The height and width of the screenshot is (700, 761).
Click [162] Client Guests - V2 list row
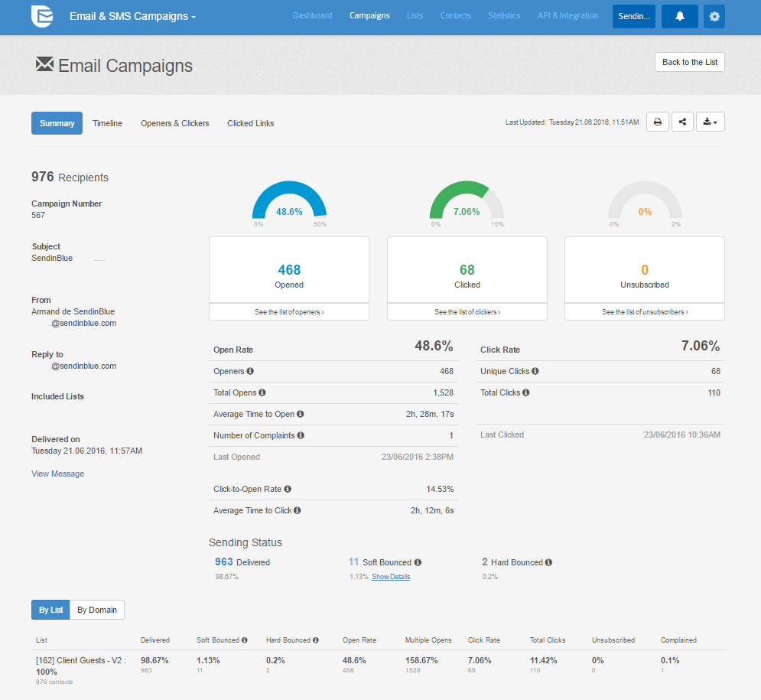point(378,670)
